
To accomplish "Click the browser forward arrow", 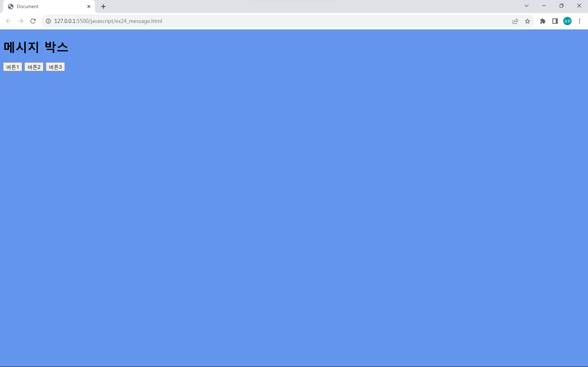I will pos(21,21).
